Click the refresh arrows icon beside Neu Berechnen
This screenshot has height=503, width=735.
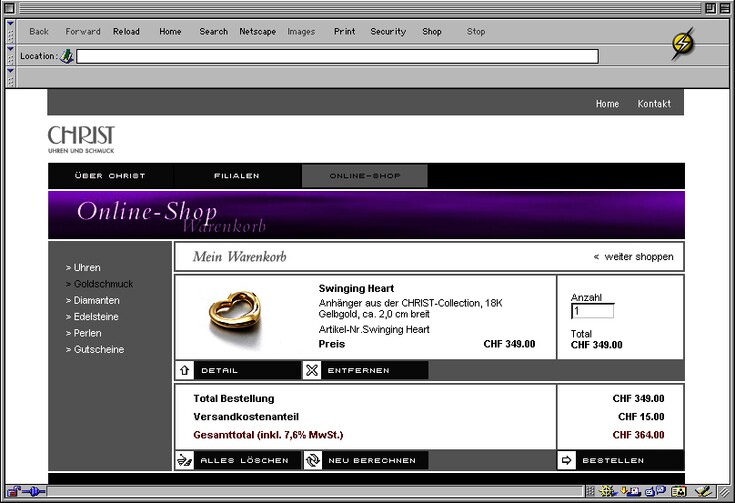click(313, 460)
